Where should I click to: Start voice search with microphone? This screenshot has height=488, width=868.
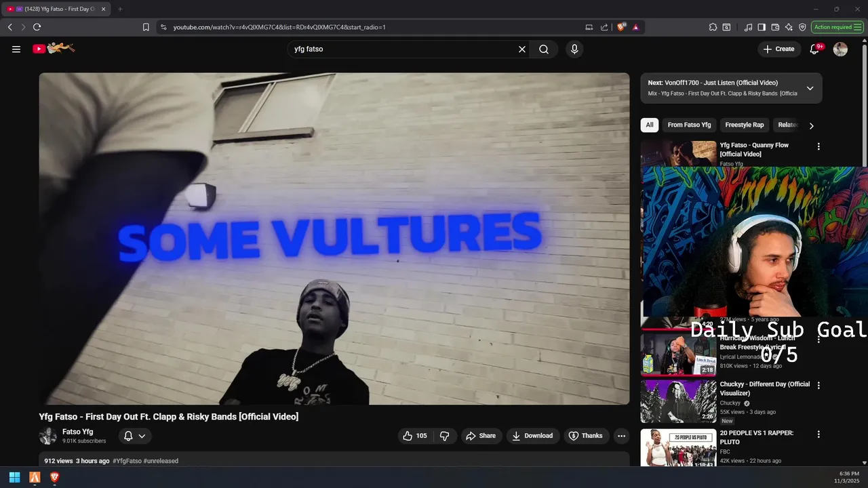pyautogui.click(x=574, y=49)
